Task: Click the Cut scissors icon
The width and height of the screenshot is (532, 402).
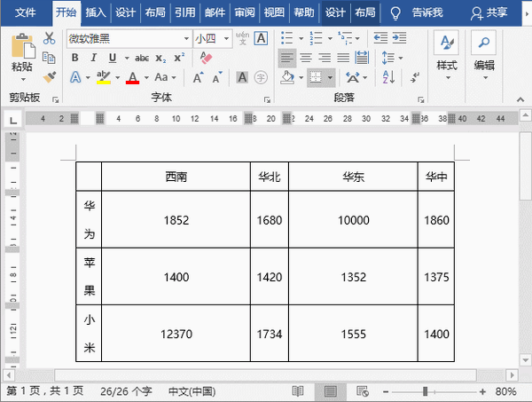Action: [x=50, y=38]
